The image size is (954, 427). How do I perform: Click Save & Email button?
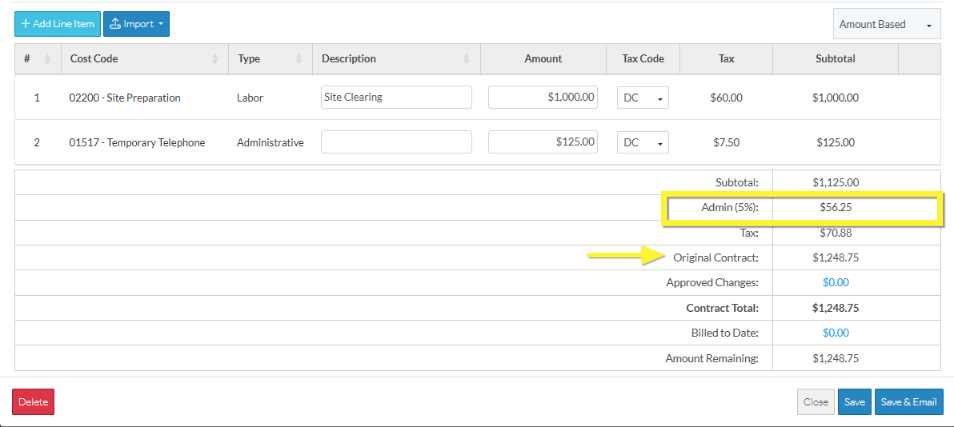click(x=909, y=402)
